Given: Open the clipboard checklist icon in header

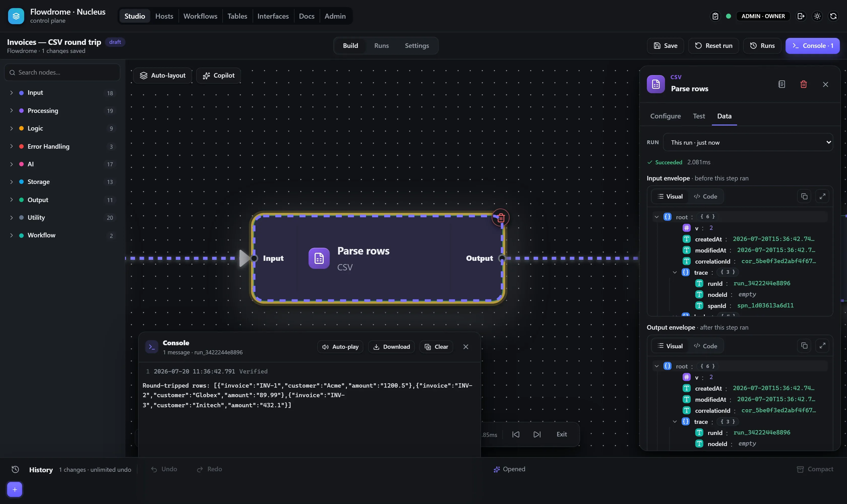Looking at the screenshot, I should coord(715,16).
